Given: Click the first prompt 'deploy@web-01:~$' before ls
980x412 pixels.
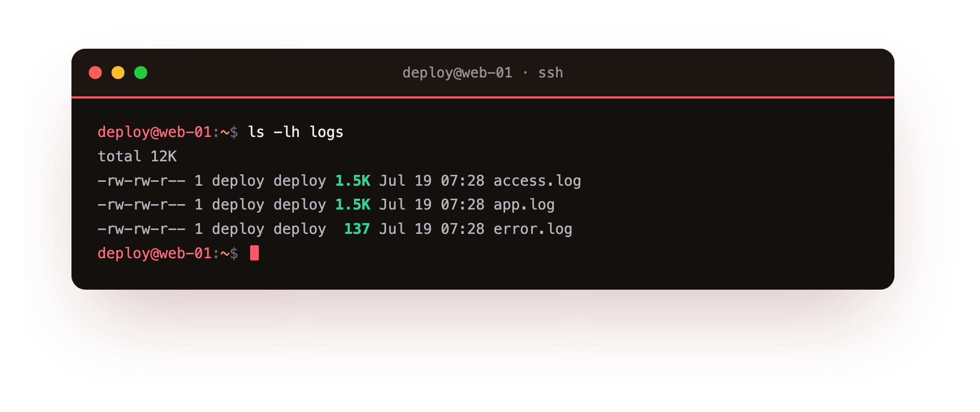Looking at the screenshot, I should [168, 132].
